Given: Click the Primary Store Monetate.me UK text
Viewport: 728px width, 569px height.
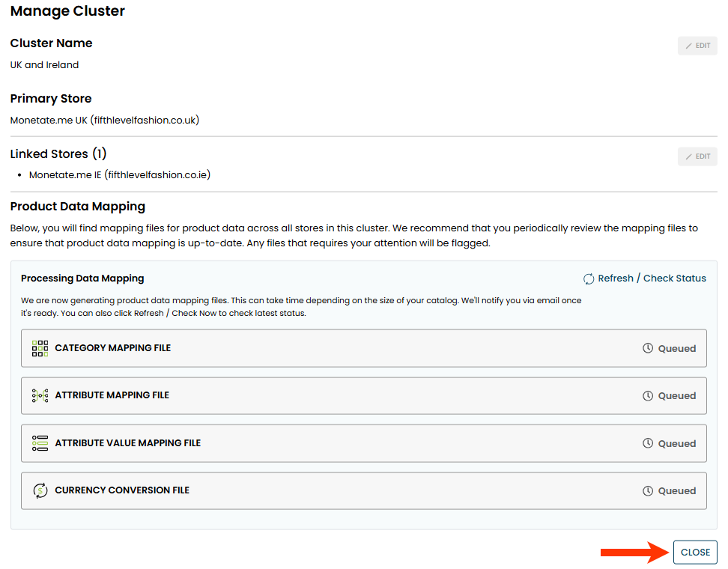Looking at the screenshot, I should pyautogui.click(x=104, y=120).
